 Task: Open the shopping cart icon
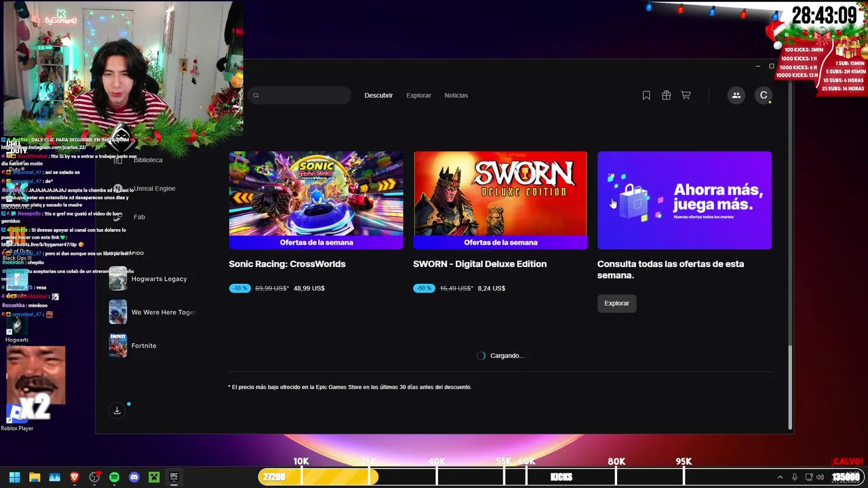click(x=686, y=96)
